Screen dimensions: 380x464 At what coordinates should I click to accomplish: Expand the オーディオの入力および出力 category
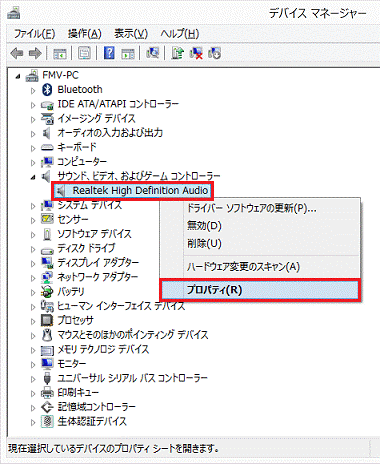(33, 134)
